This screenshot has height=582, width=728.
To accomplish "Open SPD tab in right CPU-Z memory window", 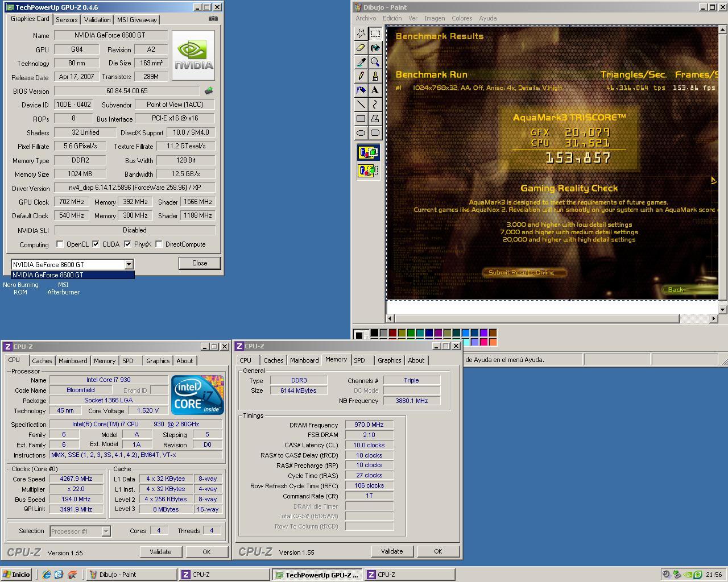I will tap(359, 360).
